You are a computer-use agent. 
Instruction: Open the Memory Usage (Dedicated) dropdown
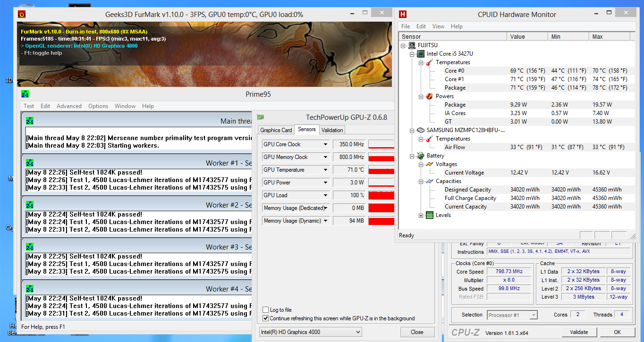pos(325,208)
